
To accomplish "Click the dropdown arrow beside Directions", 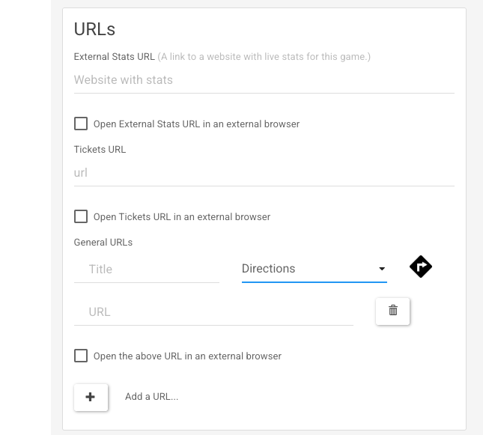I will 382,269.
